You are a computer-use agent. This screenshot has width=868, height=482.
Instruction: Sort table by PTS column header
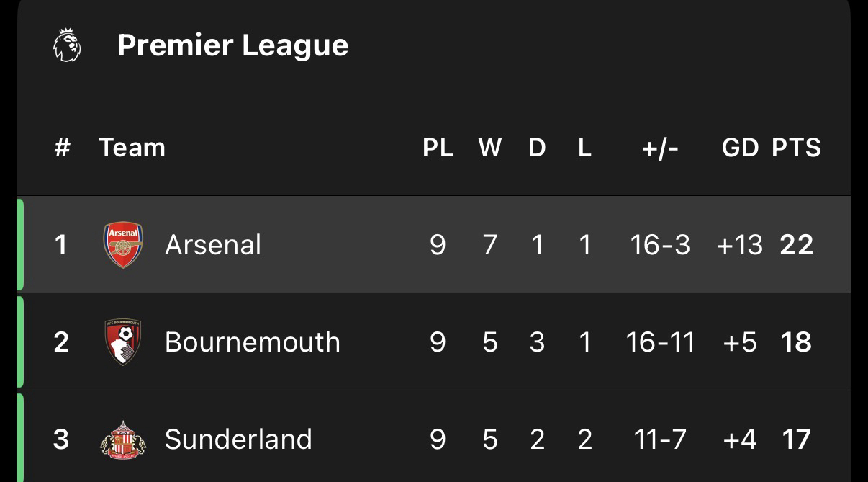[x=796, y=148]
